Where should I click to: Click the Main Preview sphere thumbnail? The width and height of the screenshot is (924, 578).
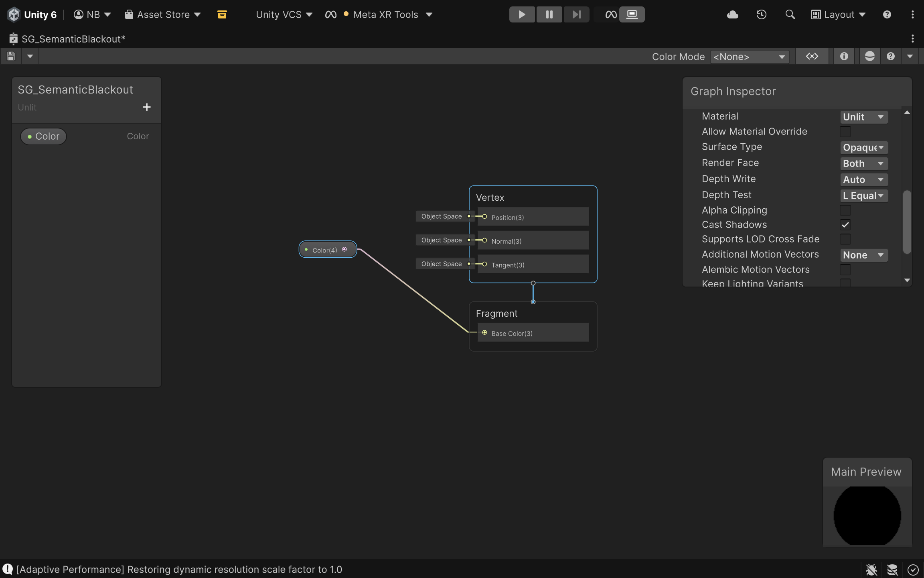tap(867, 515)
